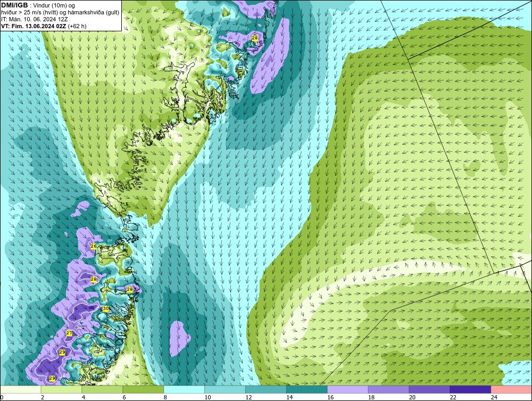Click the legend scale value 20

point(412,397)
